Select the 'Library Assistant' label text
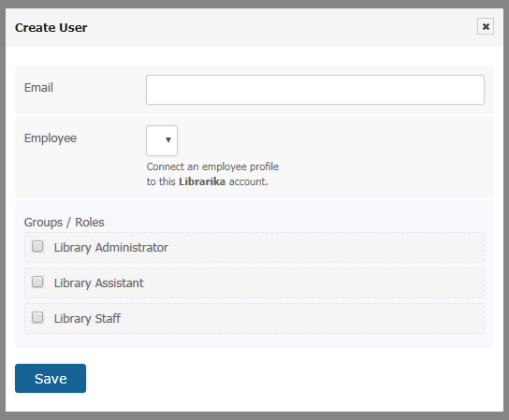The width and height of the screenshot is (509, 420). (x=98, y=283)
